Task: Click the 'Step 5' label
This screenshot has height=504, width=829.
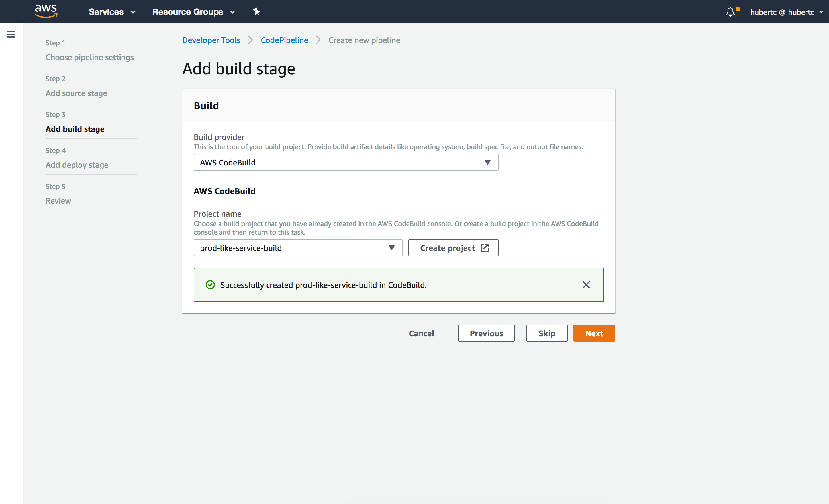Action: (56, 186)
